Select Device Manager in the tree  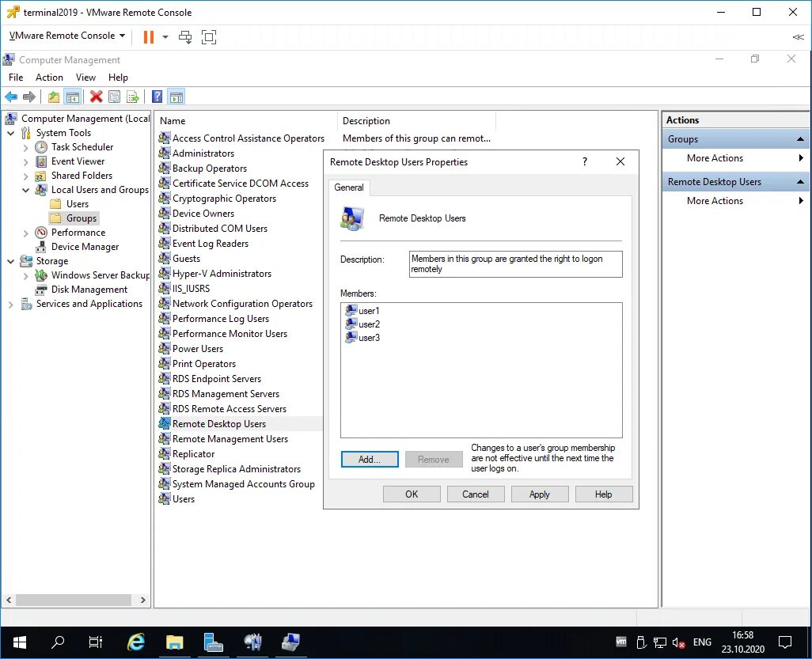[85, 247]
